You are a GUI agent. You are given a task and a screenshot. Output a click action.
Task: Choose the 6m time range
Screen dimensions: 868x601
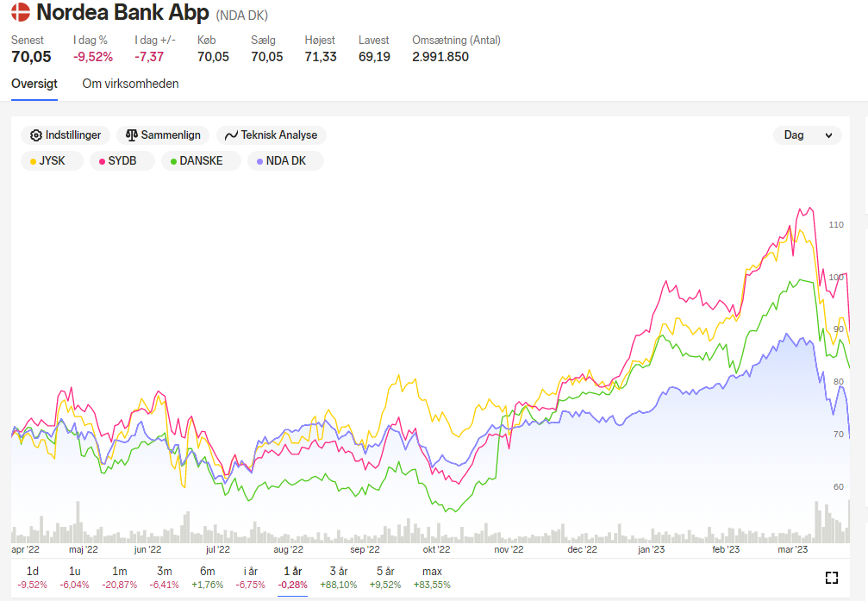click(208, 577)
